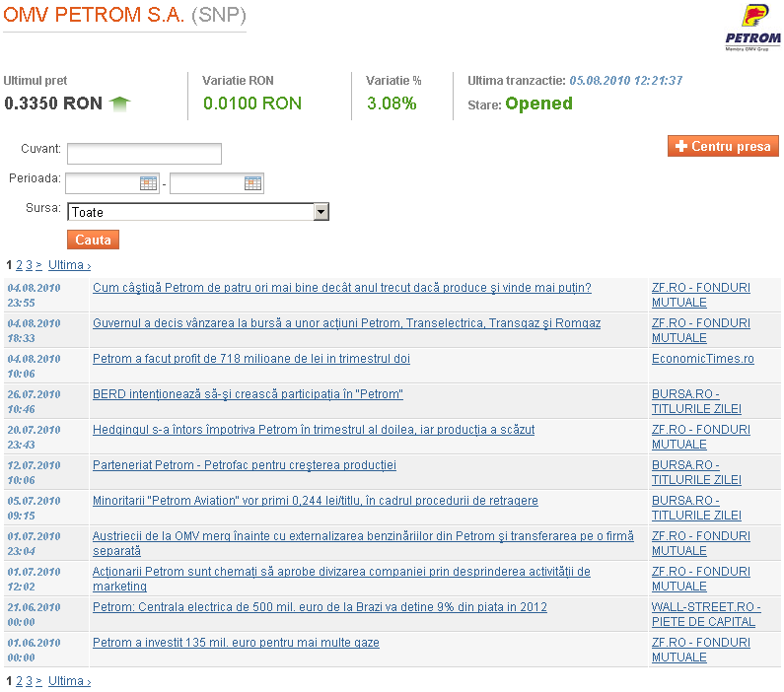Screen dimensions: 784x692
Task: Jump to Ultima page in top pagination
Action: point(69,265)
